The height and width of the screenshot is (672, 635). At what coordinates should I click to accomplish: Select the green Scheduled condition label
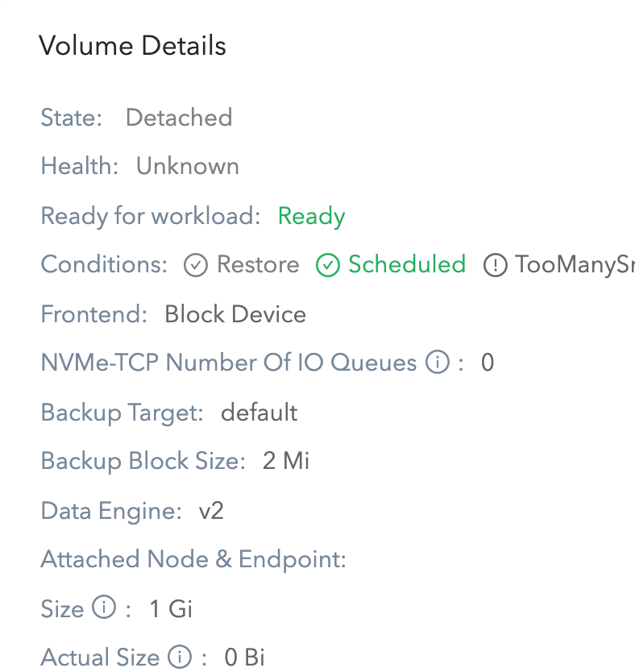tap(407, 264)
